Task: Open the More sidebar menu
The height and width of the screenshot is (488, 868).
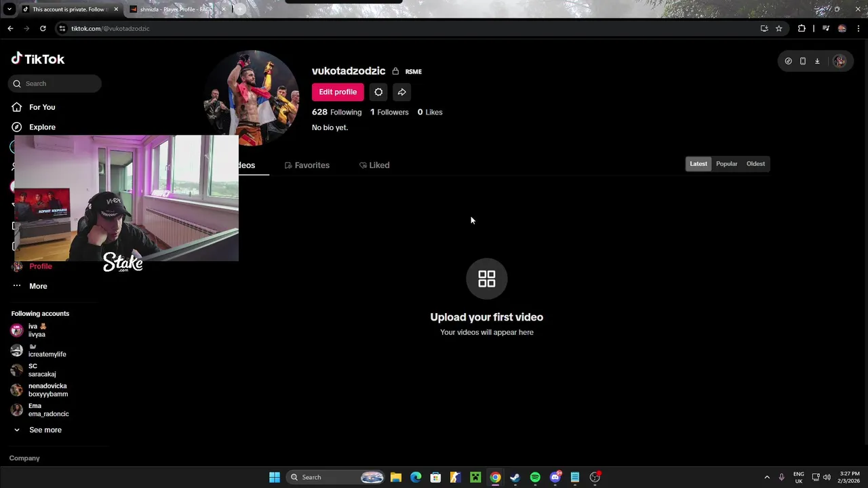Action: click(x=30, y=286)
